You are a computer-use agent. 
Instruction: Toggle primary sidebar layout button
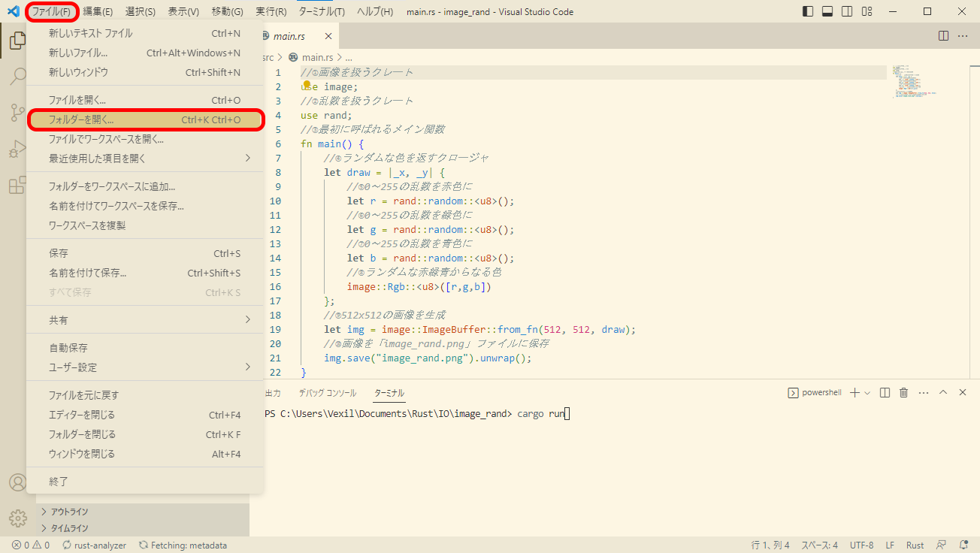808,11
